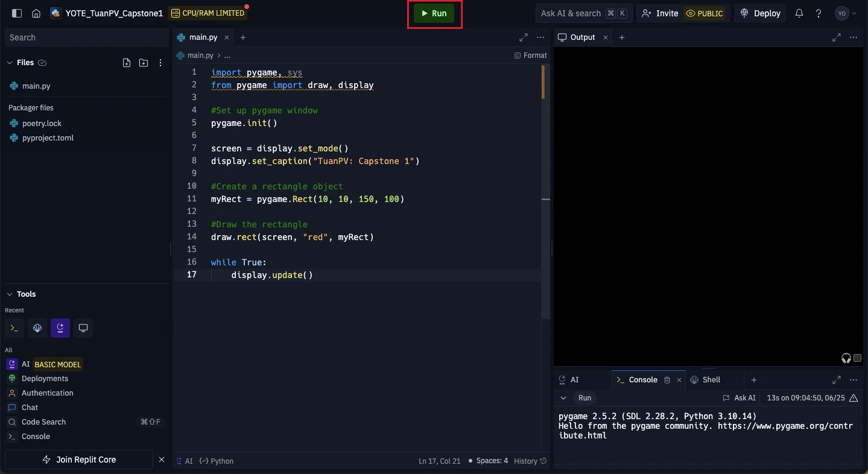Open the AI status bar item
This screenshot has width=868, height=474.
point(185,461)
